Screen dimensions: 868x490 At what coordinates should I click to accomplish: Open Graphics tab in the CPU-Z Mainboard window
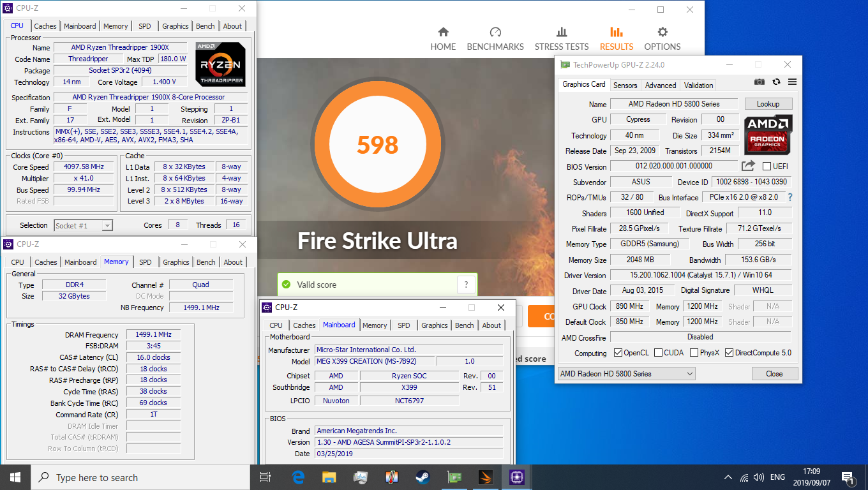tap(435, 325)
